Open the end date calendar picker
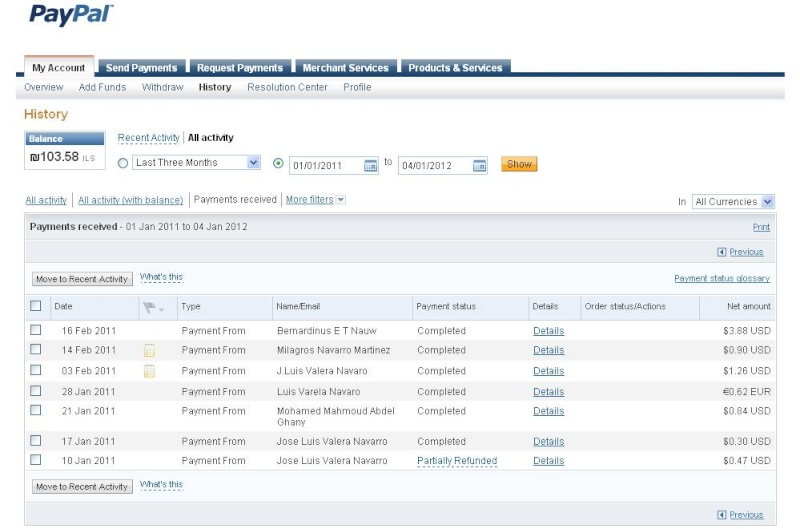Viewport: 800px width, 529px height. [x=480, y=165]
